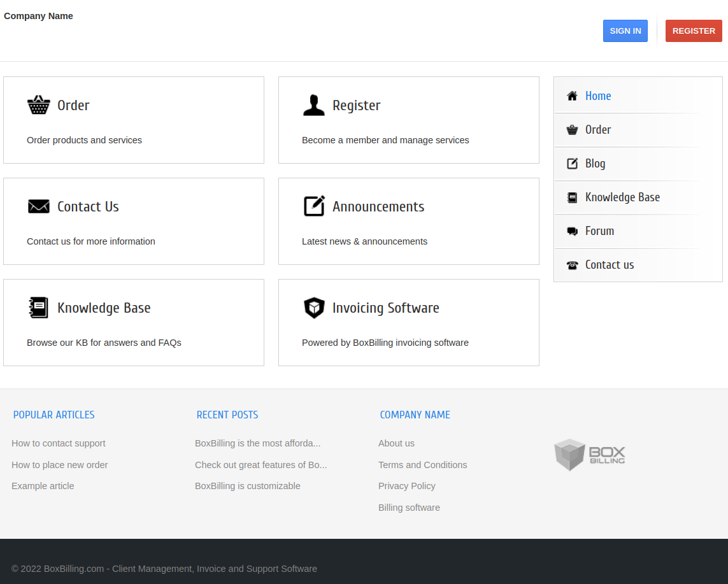Screen dimensions: 728x584
Task: Open the Terms and Conditions link
Action: 422,464
